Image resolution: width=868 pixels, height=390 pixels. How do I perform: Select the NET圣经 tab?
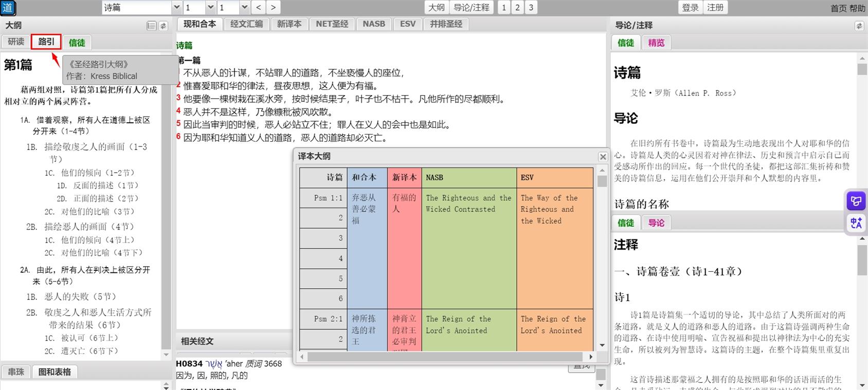point(332,24)
